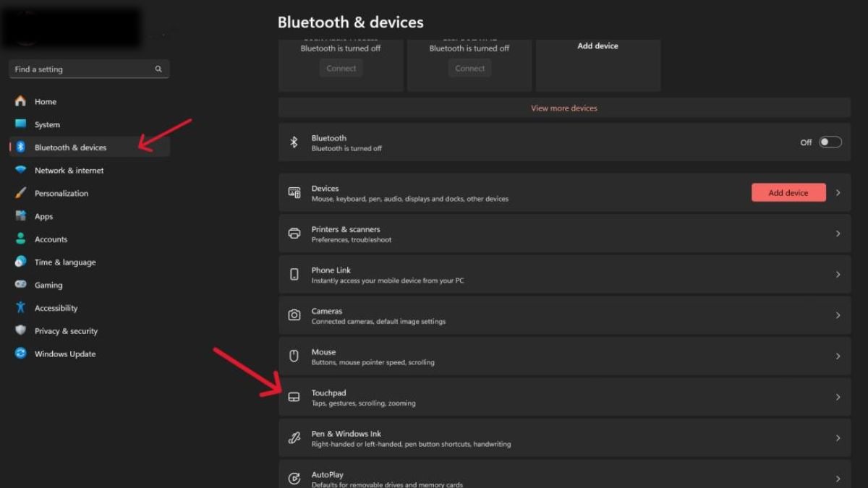Open Home in settings sidebar

(90, 101)
